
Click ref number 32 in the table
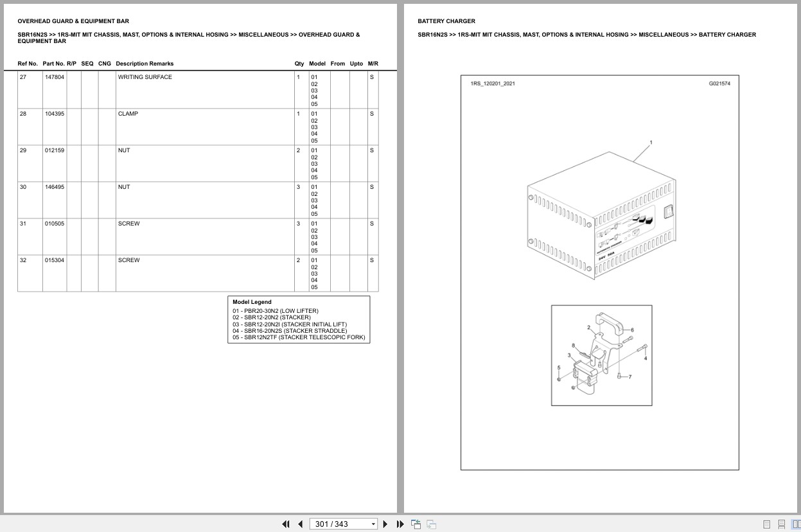tap(23, 260)
